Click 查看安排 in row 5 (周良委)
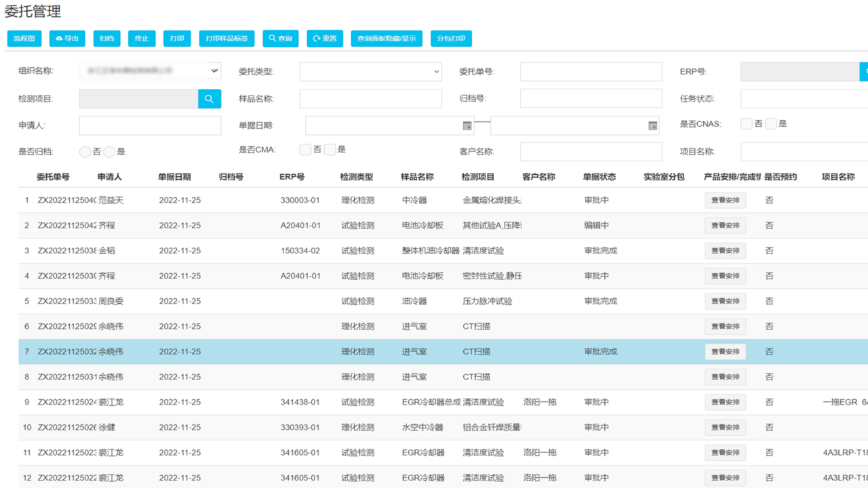This screenshot has height=488, width=868. [x=726, y=301]
